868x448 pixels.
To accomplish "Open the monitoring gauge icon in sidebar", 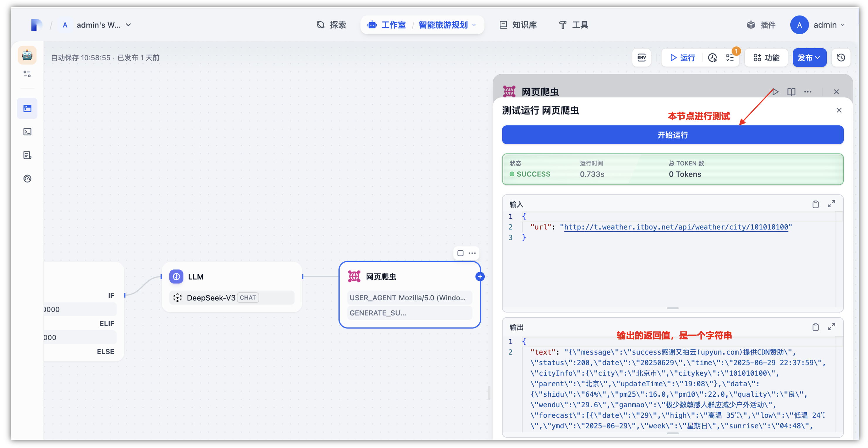I will [x=27, y=179].
